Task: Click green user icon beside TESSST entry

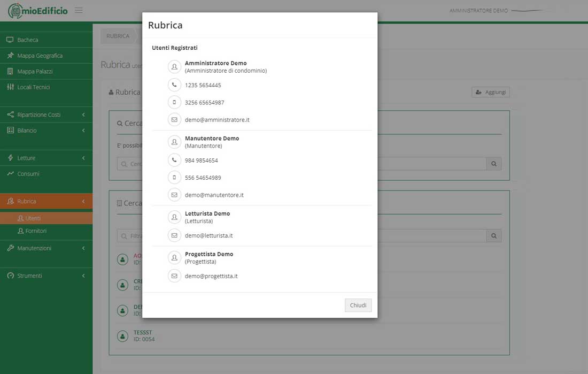Action: [123, 335]
